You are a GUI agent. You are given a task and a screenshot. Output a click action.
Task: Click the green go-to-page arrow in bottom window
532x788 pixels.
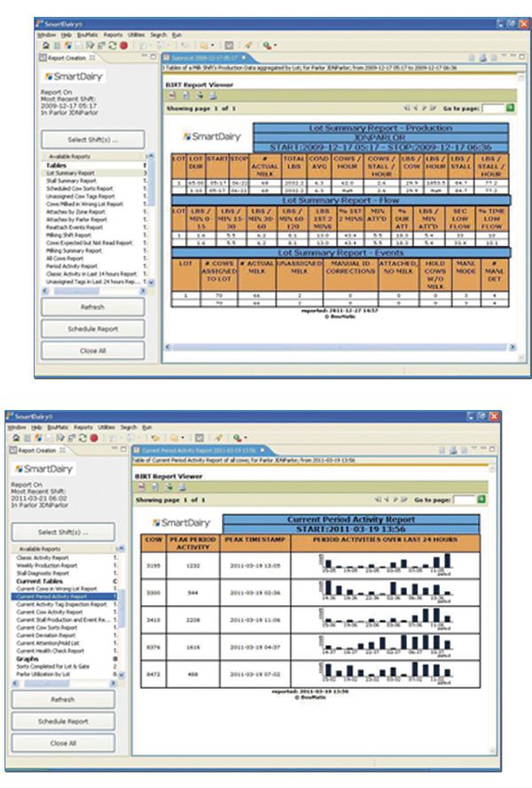point(481,500)
